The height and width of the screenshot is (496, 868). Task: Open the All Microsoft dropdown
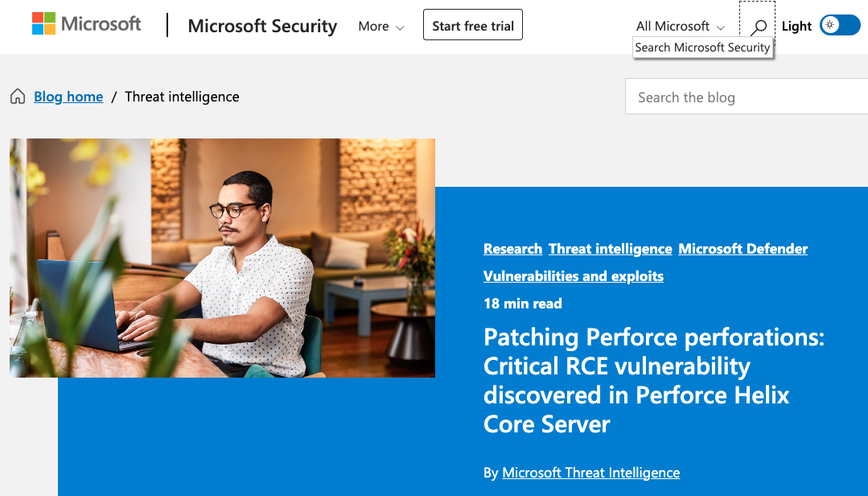(x=680, y=26)
